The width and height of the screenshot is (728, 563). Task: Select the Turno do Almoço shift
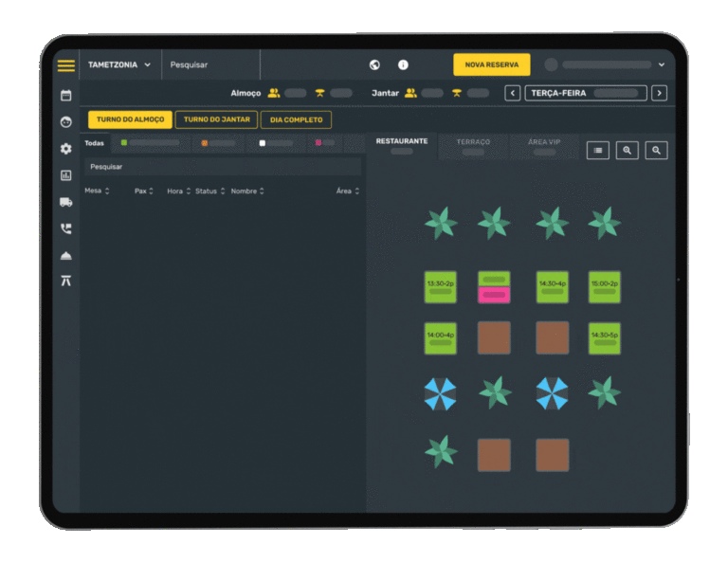(x=130, y=119)
